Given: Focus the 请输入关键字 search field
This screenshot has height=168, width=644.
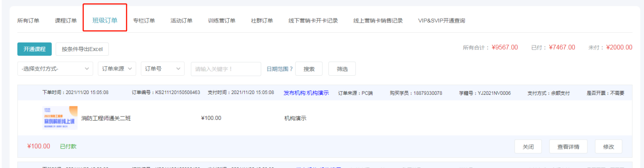Looking at the screenshot, I should click(x=226, y=68).
